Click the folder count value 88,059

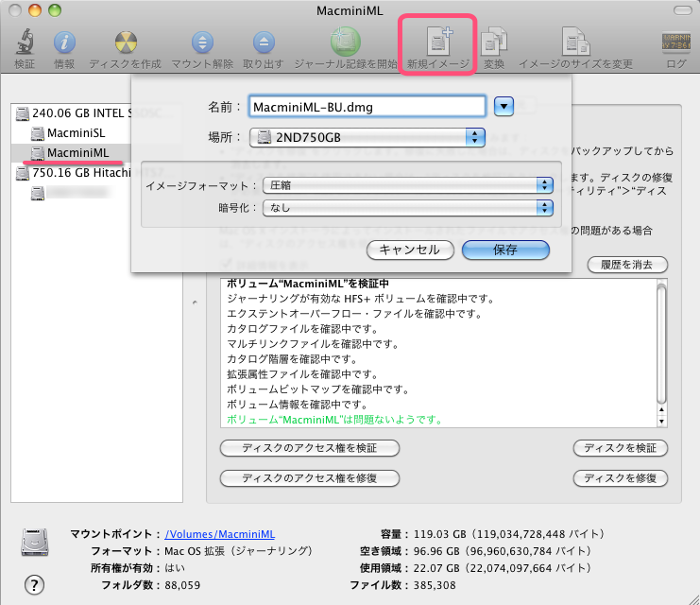pos(182,585)
